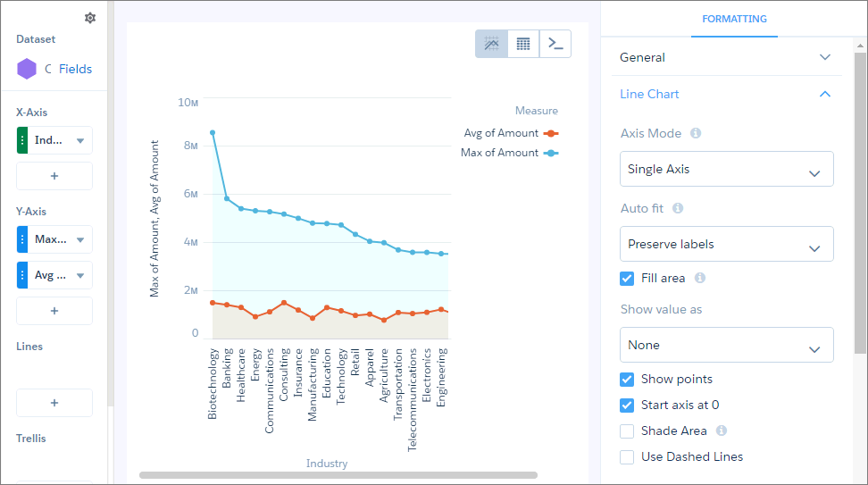Uncheck the Fill area checkbox
The width and height of the screenshot is (868, 485).
[x=627, y=279]
